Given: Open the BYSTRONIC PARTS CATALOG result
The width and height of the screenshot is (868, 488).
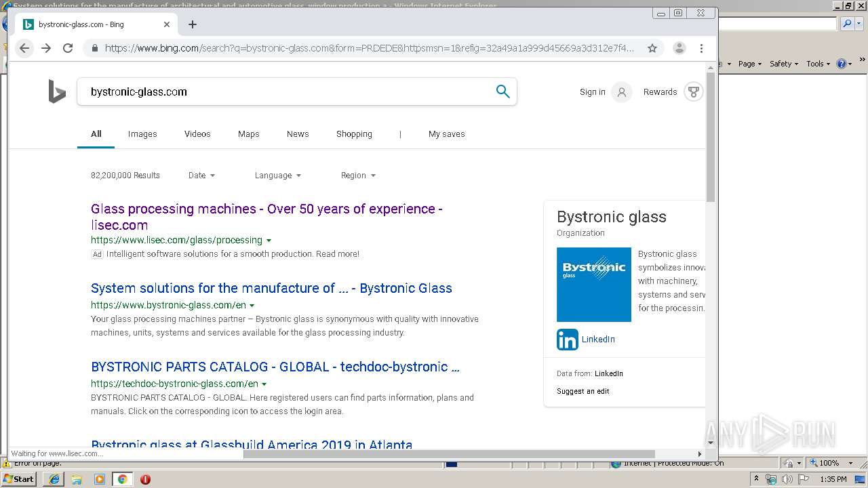Looking at the screenshot, I should click(x=275, y=367).
